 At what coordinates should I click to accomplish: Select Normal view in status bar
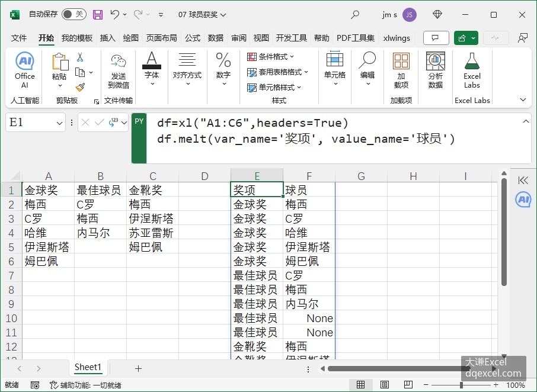(360, 385)
